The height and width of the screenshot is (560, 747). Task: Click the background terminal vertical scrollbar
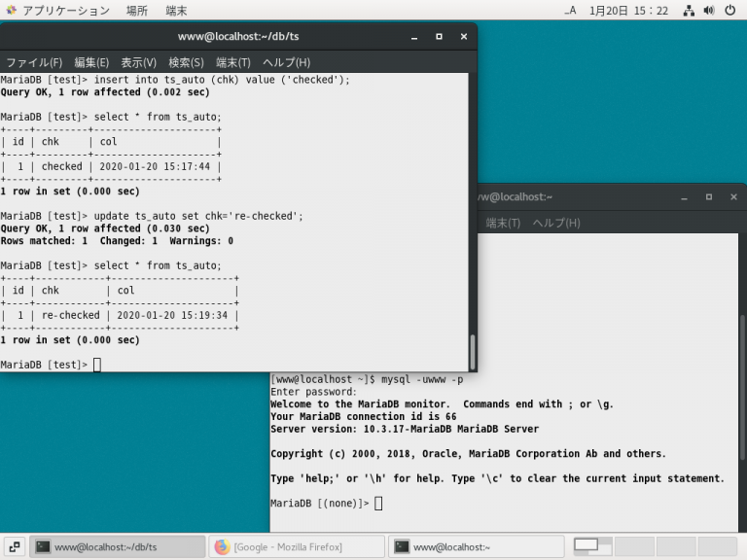[x=742, y=387]
